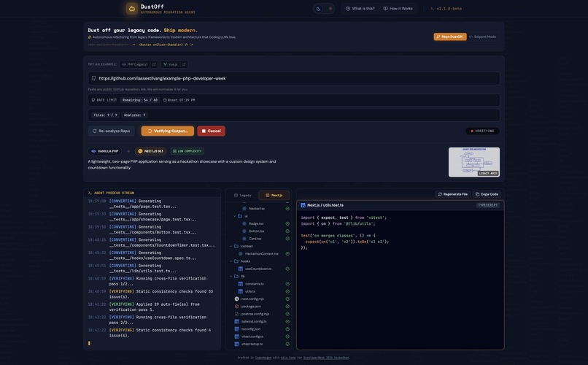Open postcss.config.mjs file
Image resolution: width=588 pixels, height=365 pixels.
pyautogui.click(x=255, y=314)
